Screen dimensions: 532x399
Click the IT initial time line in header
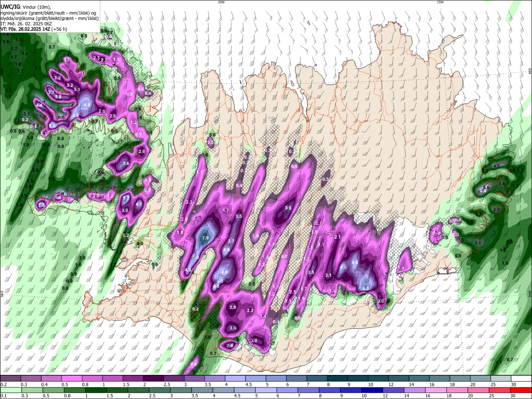[26, 24]
